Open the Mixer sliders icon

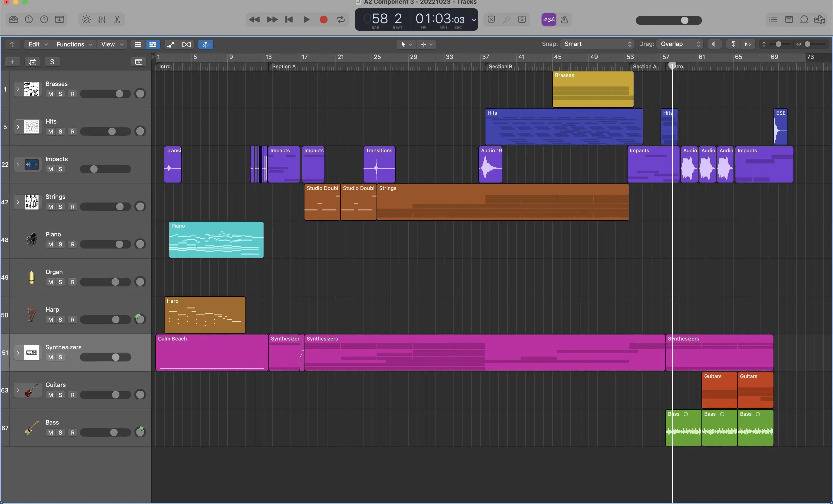[102, 20]
